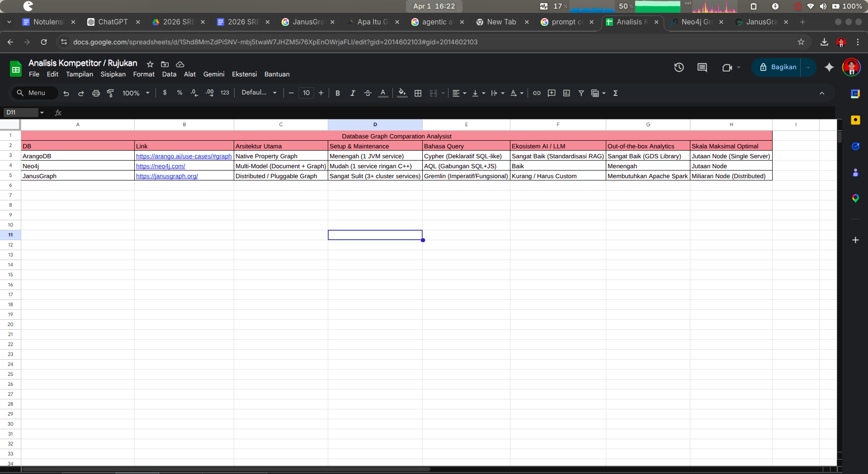Switch to the Neo4j browser tab
This screenshot has height=474, width=868.
point(696,22)
